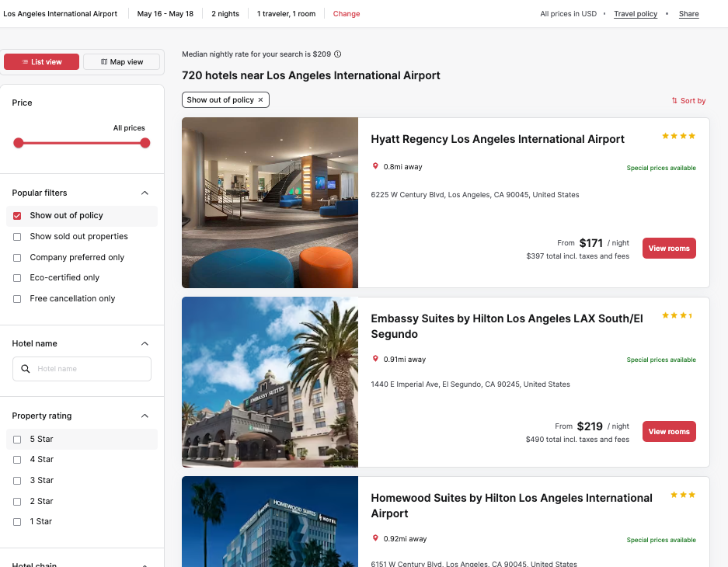Click the '2 nights' summary text
The width and height of the screenshot is (728, 567).
coord(225,14)
